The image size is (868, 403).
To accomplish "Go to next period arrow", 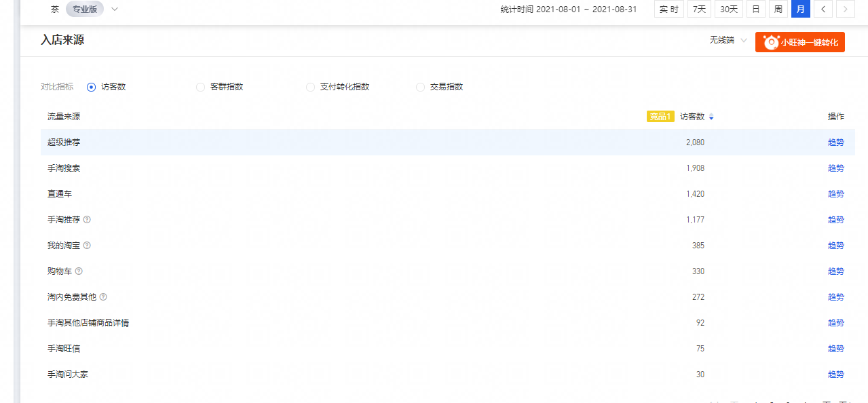I will pos(845,9).
